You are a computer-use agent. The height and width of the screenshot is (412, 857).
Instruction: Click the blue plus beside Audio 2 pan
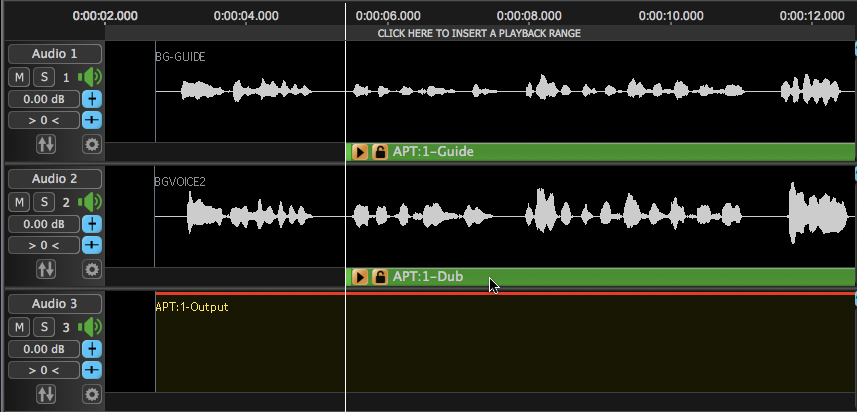(x=92, y=245)
